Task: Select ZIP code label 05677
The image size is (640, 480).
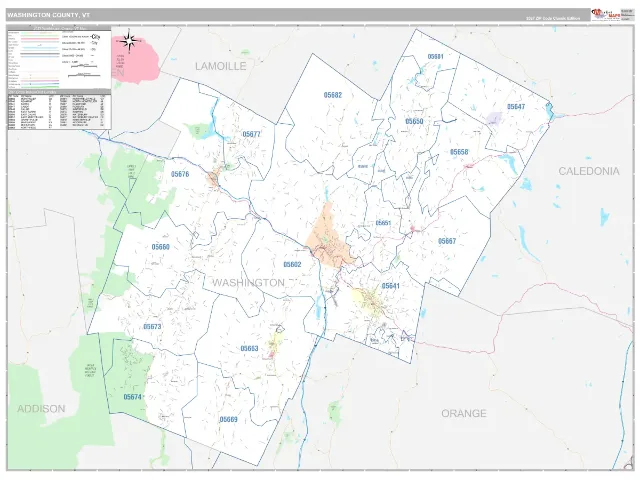Action: tap(251, 134)
